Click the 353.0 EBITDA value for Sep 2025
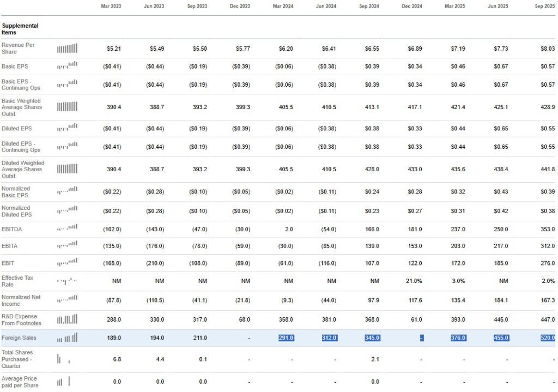 coord(547,230)
